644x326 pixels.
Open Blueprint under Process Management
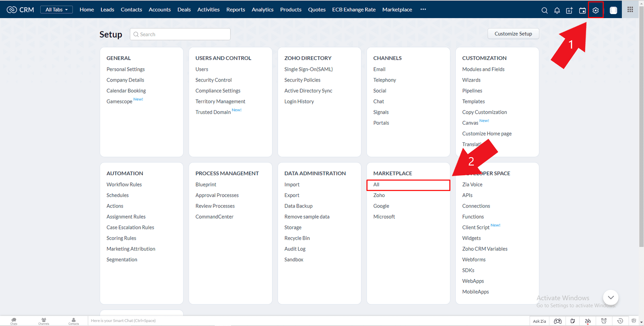click(206, 185)
